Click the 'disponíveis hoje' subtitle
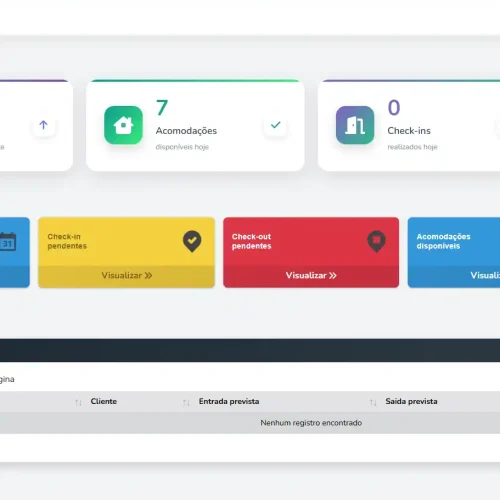The height and width of the screenshot is (500, 500). click(x=182, y=147)
